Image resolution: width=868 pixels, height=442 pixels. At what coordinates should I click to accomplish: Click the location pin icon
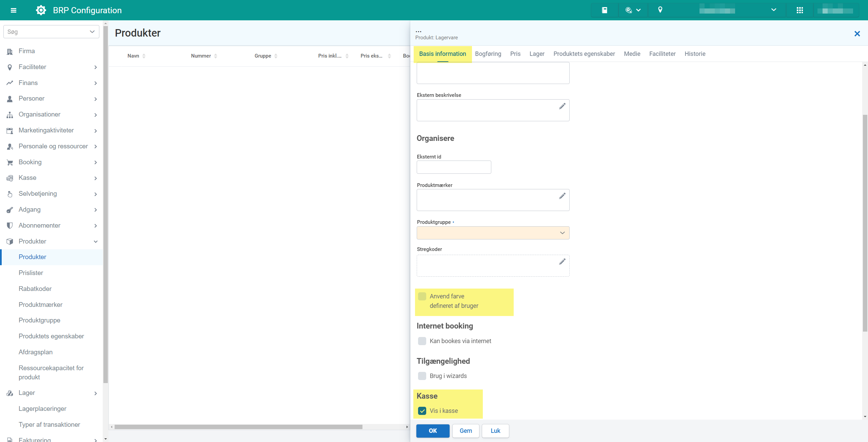660,10
